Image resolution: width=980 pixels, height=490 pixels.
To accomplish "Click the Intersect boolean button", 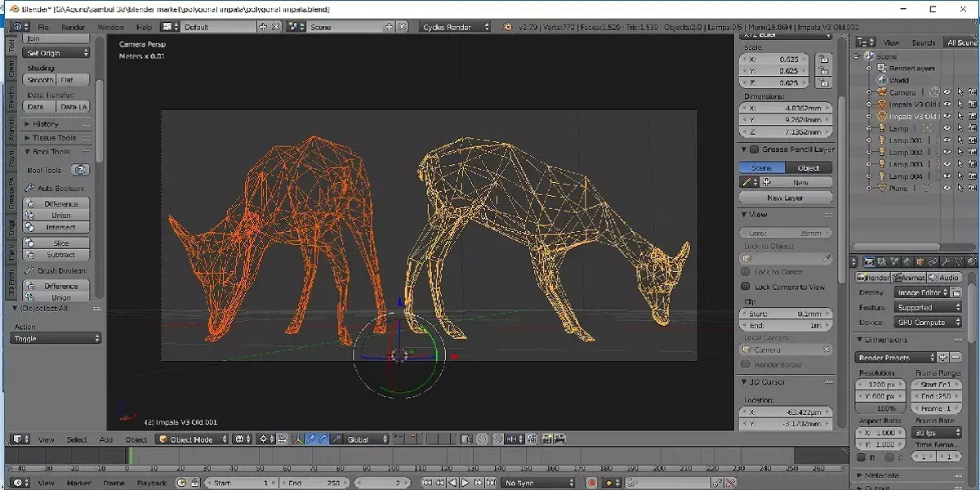I will [x=56, y=228].
